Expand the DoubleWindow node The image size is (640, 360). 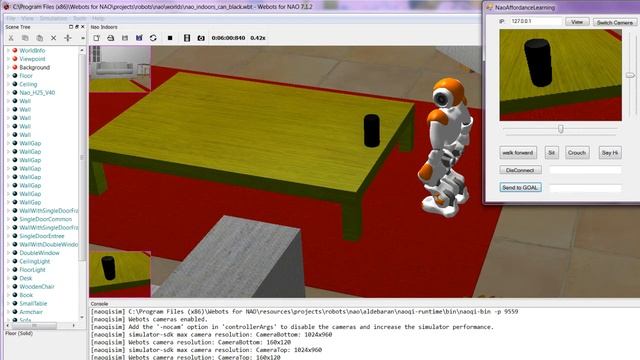[8, 253]
